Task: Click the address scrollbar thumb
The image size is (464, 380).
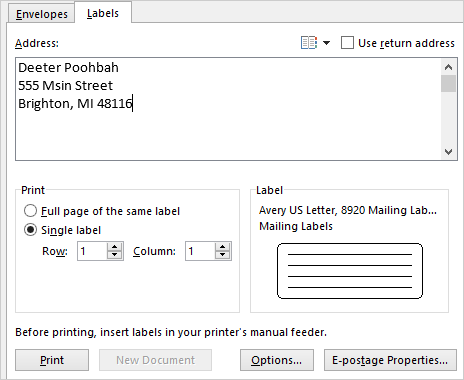Action: [x=449, y=84]
